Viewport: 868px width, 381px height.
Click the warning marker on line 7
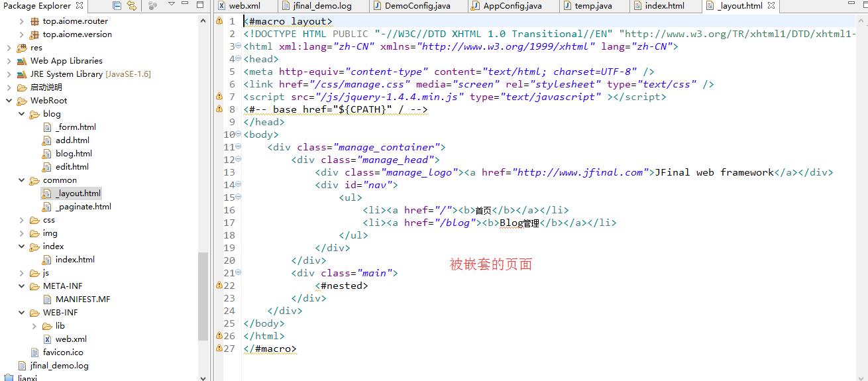(219, 97)
